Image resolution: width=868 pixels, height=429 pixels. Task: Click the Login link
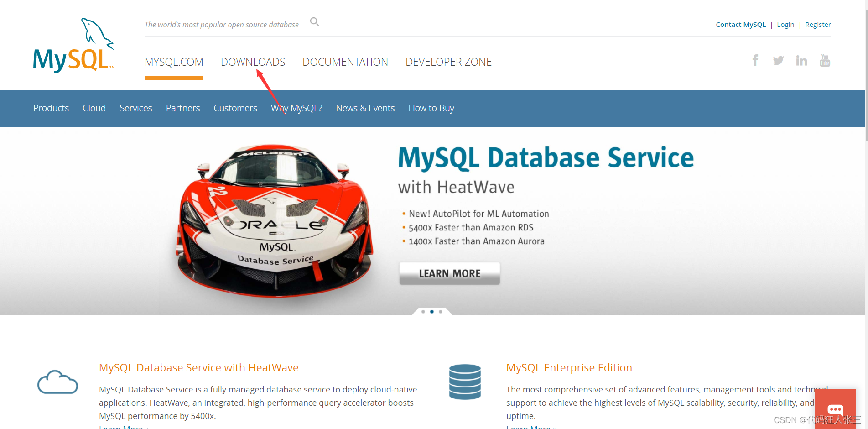coord(785,25)
